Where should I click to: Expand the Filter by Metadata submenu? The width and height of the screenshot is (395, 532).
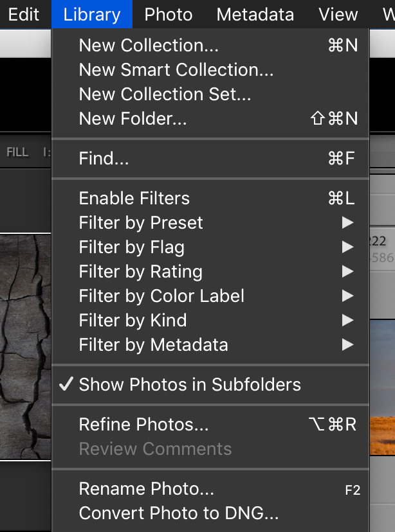coord(153,345)
